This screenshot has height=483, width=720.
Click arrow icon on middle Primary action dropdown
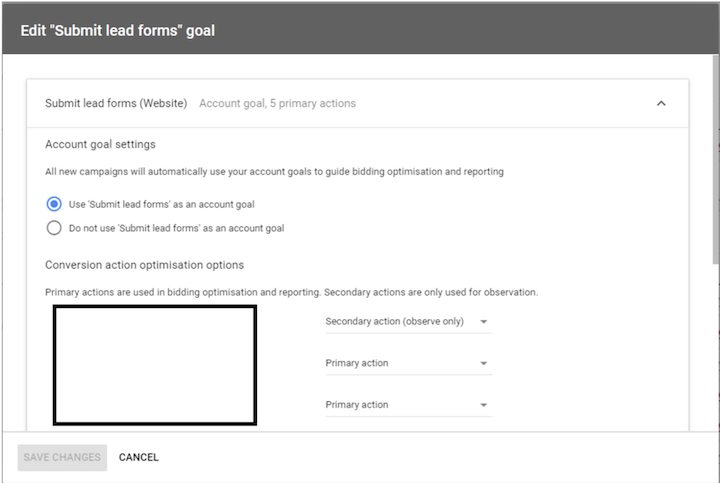(483, 364)
